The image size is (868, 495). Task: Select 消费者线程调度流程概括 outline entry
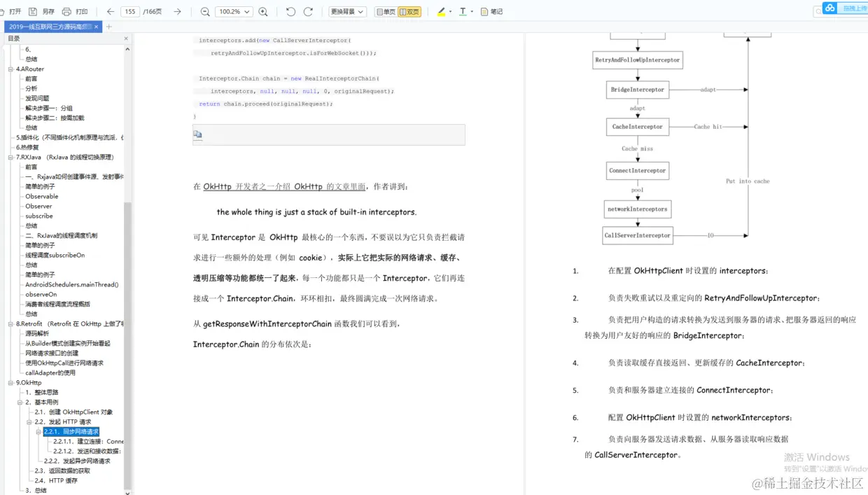(x=57, y=305)
